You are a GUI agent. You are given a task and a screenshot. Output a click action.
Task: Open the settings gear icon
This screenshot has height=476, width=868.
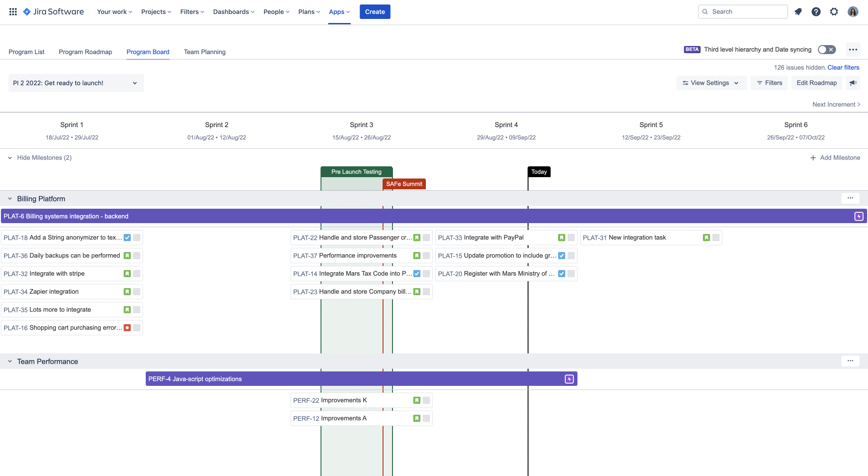(834, 12)
